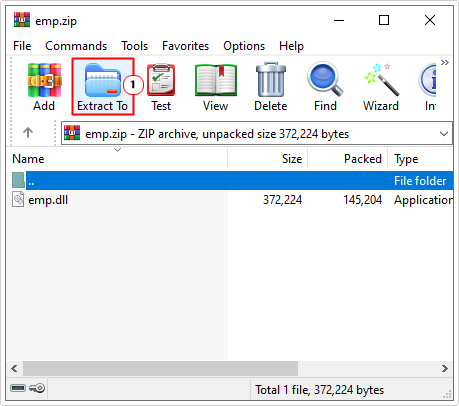Show more toolbar buttons chevron
The width and height of the screenshot is (459, 406).
[445, 62]
